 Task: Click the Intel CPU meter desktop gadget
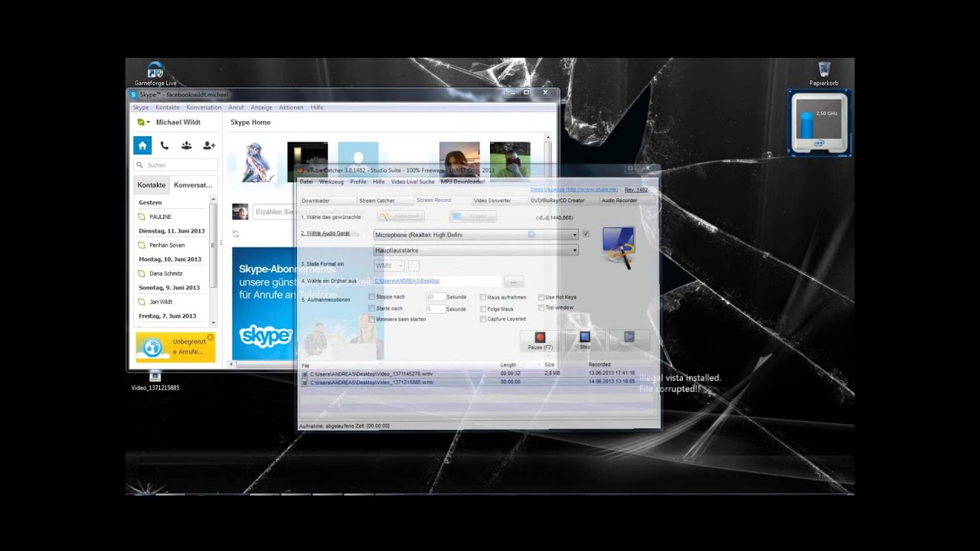(x=819, y=122)
